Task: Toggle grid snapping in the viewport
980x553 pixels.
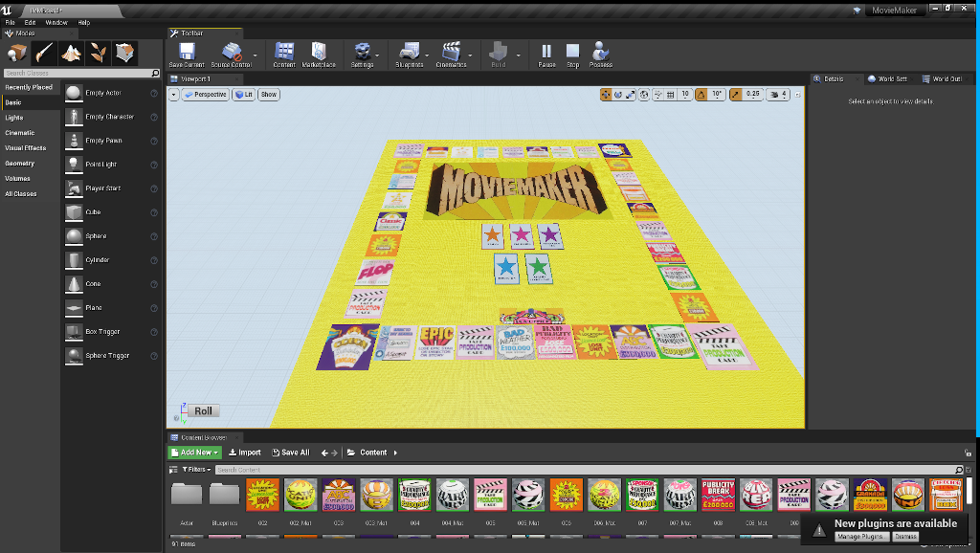Action: [671, 95]
